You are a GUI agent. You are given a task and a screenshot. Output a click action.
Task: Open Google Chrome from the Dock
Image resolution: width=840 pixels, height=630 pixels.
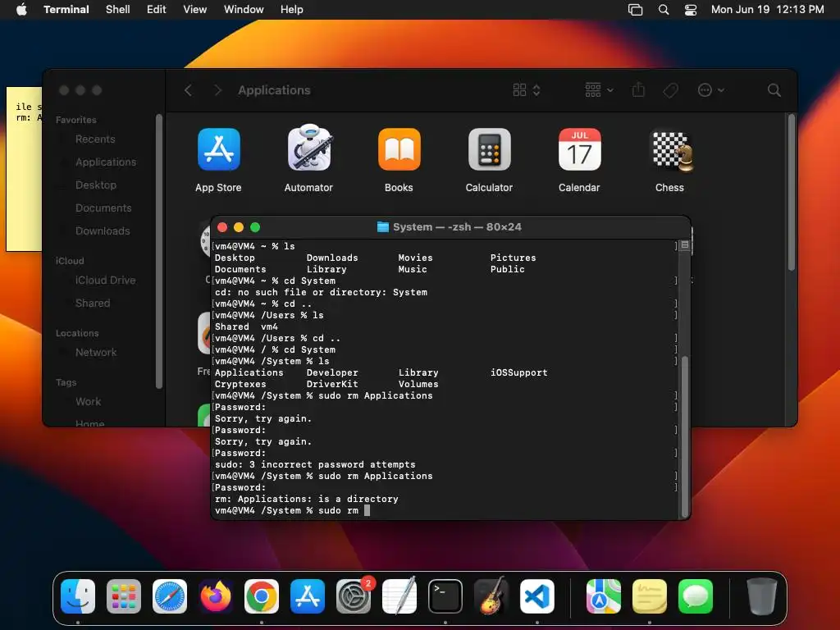click(x=262, y=596)
